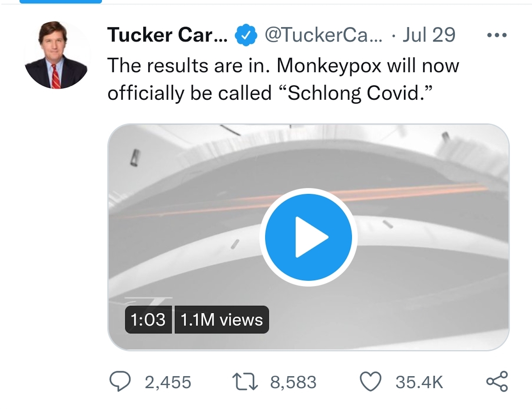Screen dimensions: 532x409
Task: Click the retweet arrows icon
Action: pyautogui.click(x=245, y=382)
